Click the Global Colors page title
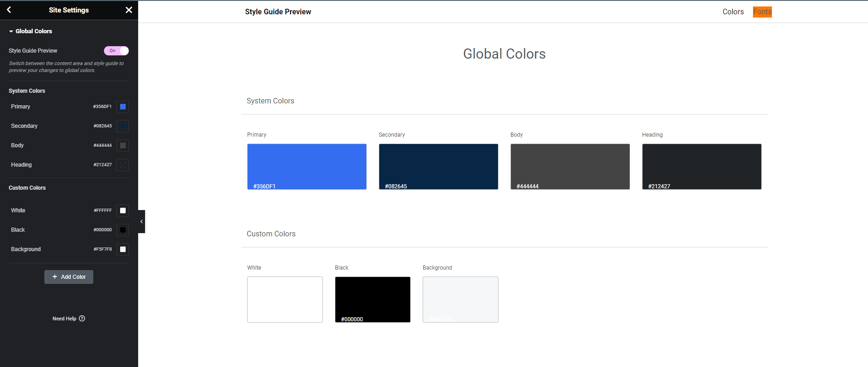This screenshot has height=367, width=868. click(x=504, y=54)
